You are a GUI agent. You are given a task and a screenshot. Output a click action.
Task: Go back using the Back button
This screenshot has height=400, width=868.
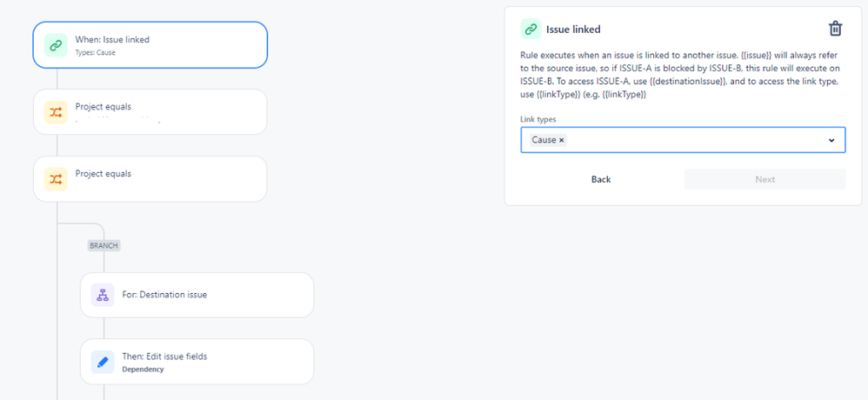pos(601,179)
